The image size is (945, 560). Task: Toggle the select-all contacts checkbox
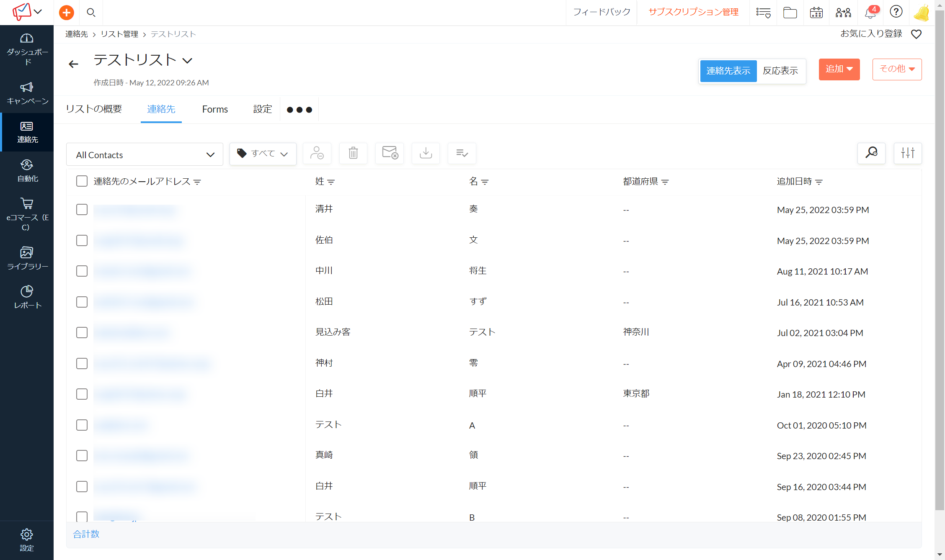(x=82, y=181)
